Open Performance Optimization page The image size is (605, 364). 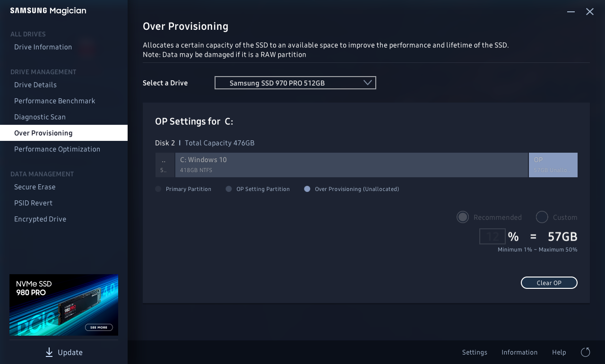(x=57, y=149)
